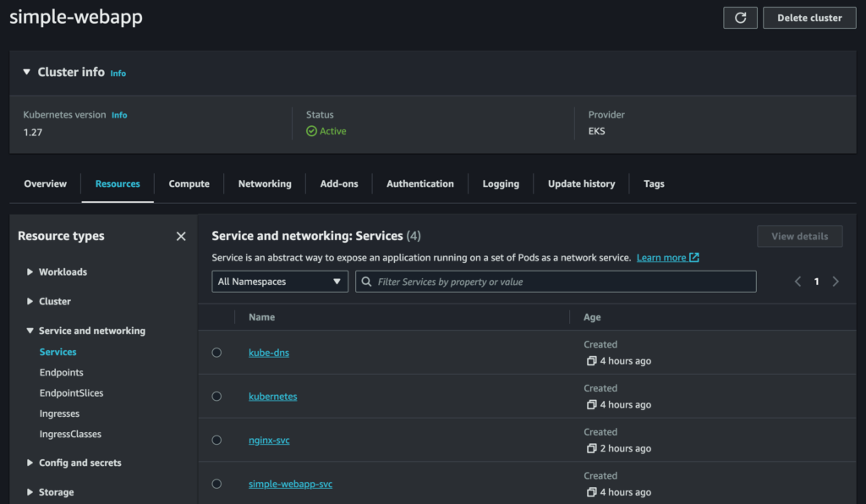Open the All Namespaces dropdown

point(279,282)
